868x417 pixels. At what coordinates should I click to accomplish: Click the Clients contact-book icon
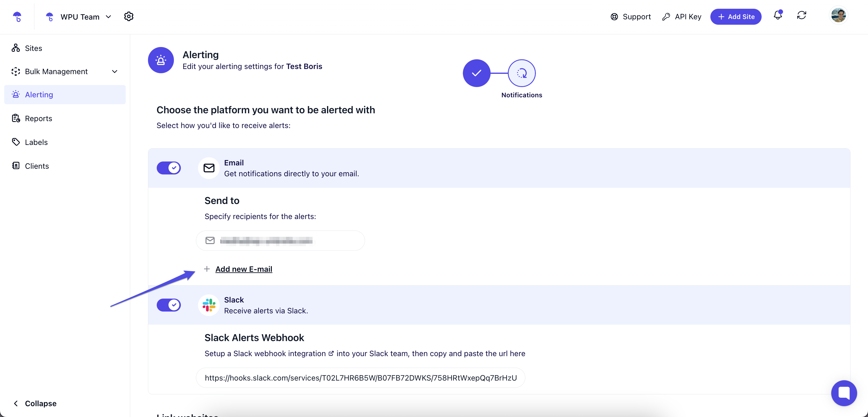point(15,166)
